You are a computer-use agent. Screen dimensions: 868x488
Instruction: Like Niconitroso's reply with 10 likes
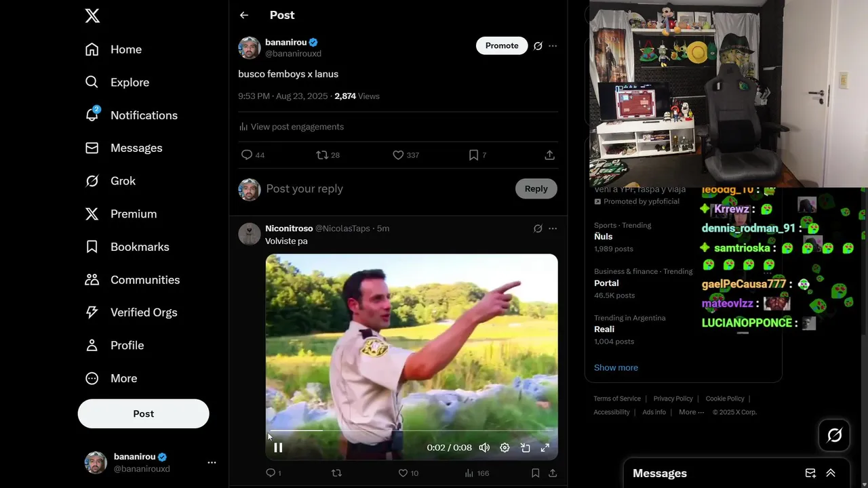[x=403, y=473]
